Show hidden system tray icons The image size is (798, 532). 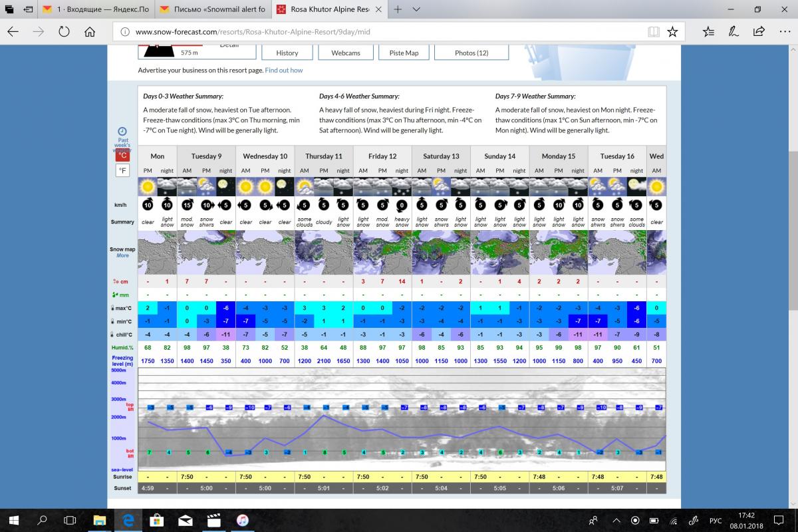(616, 520)
